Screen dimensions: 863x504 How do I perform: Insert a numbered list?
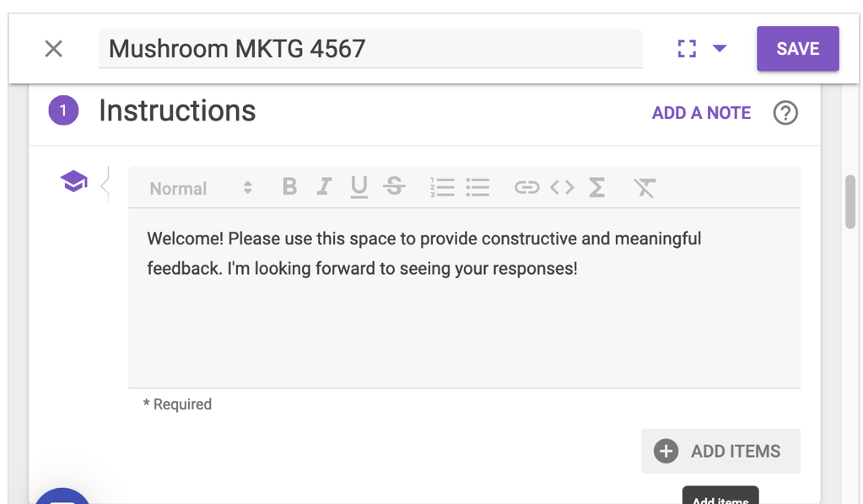pyautogui.click(x=442, y=187)
